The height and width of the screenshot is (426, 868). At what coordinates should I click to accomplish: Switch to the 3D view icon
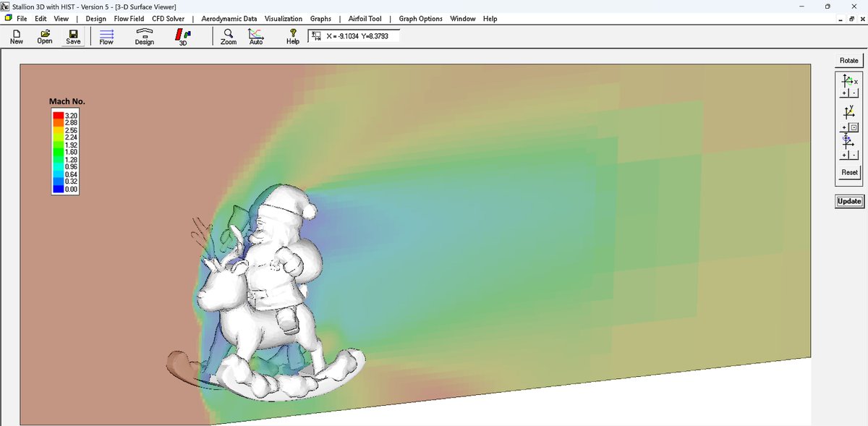[x=183, y=36]
